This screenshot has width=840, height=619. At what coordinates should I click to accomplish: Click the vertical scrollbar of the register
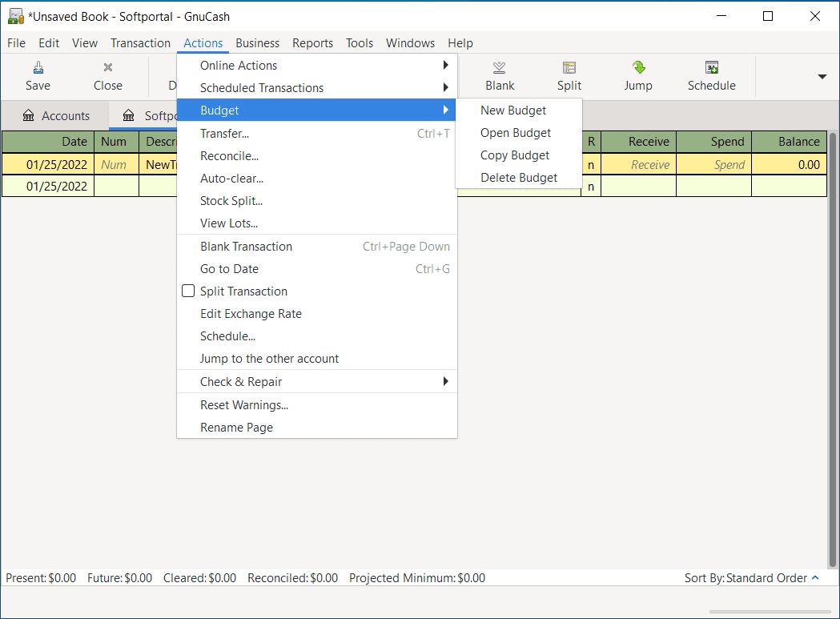pyautogui.click(x=833, y=348)
